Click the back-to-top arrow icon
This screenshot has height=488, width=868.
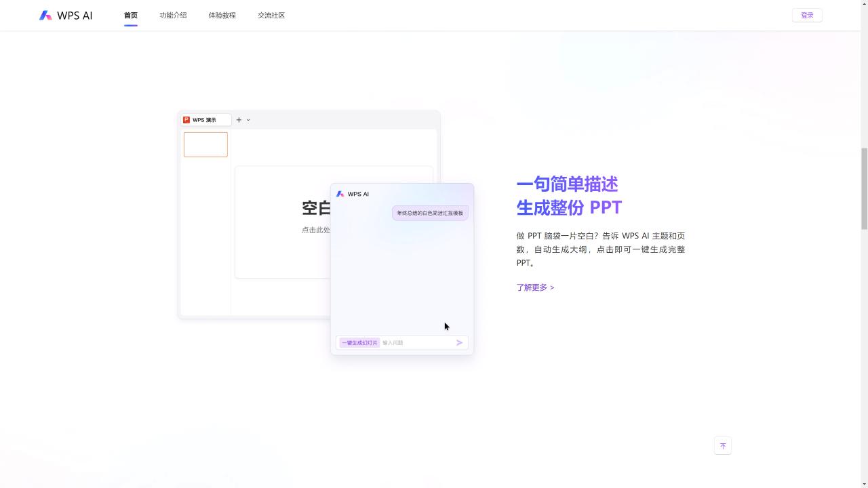pyautogui.click(x=723, y=446)
